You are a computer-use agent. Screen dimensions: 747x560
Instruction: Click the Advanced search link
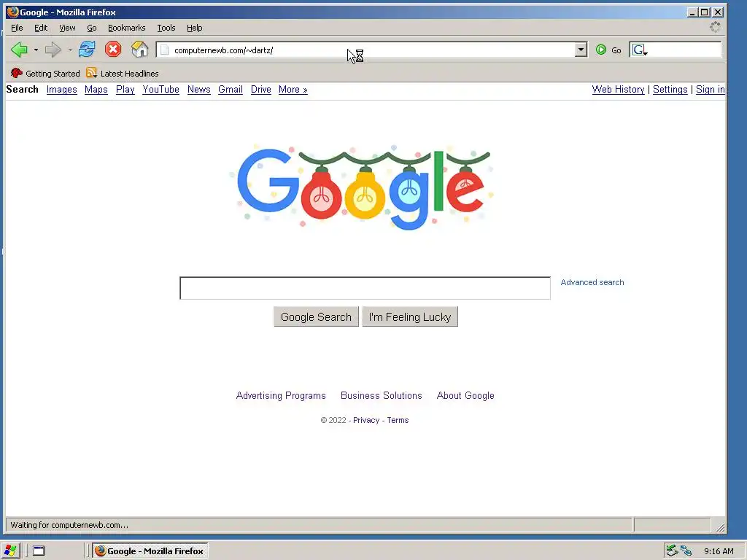[x=592, y=282]
